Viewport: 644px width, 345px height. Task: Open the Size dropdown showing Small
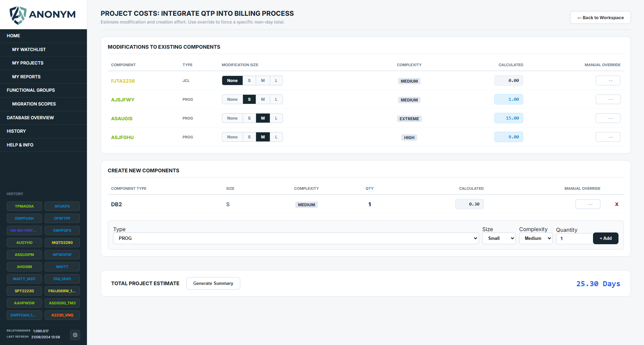pos(499,238)
